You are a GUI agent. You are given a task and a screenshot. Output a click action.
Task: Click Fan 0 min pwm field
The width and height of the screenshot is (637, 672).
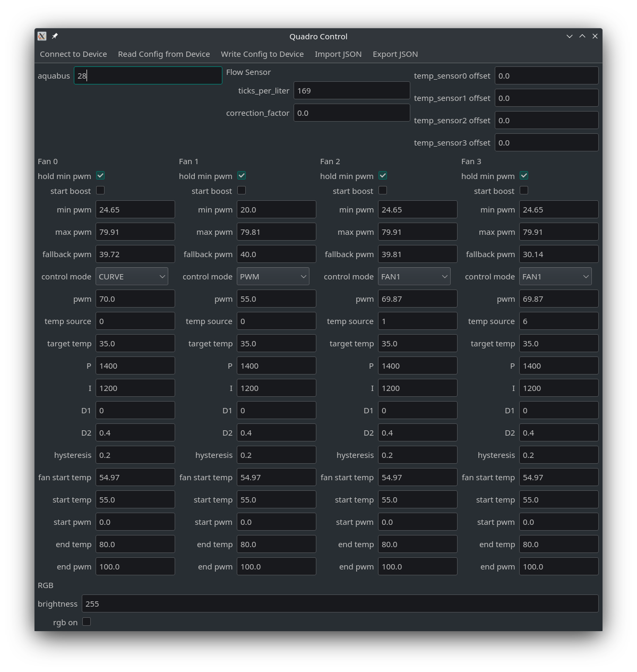tap(135, 209)
